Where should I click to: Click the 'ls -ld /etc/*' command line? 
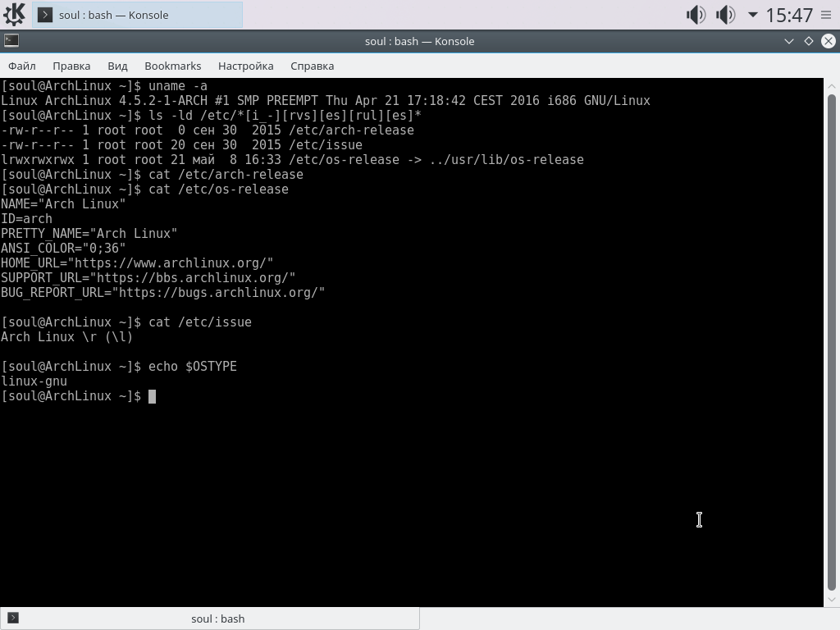tap(285, 116)
